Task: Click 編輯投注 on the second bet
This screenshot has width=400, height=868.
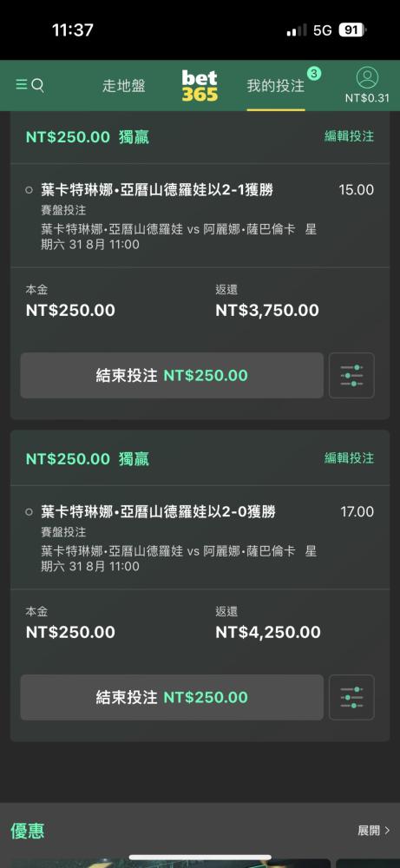Action: click(349, 458)
